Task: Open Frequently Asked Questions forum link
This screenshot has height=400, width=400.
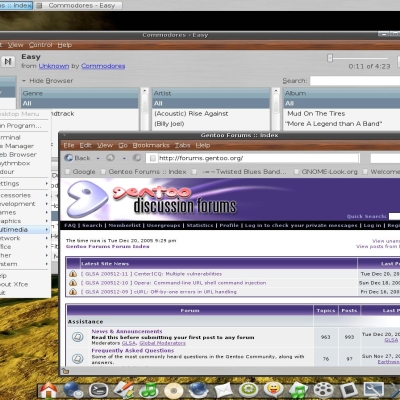Action: click(x=133, y=350)
